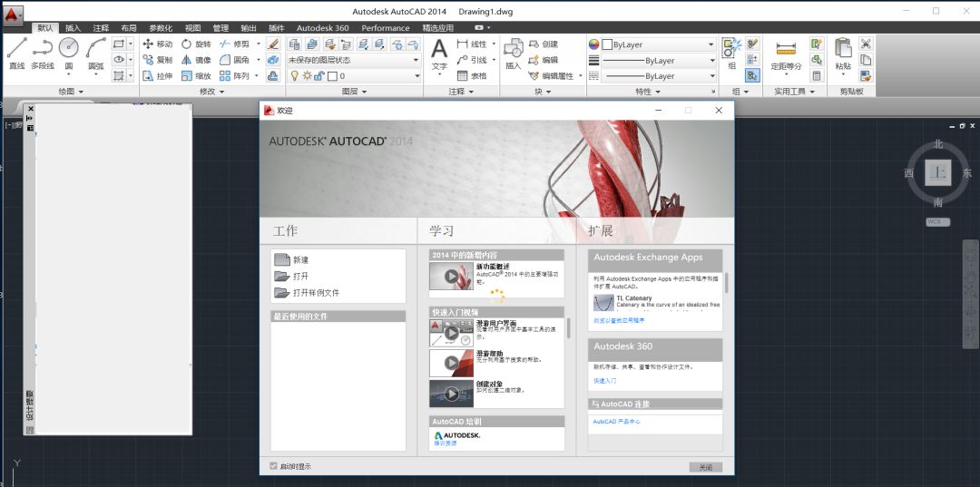Click the 拉伸 (Stretch) tool
Image resolution: width=980 pixels, height=487 pixels.
pyautogui.click(x=158, y=76)
